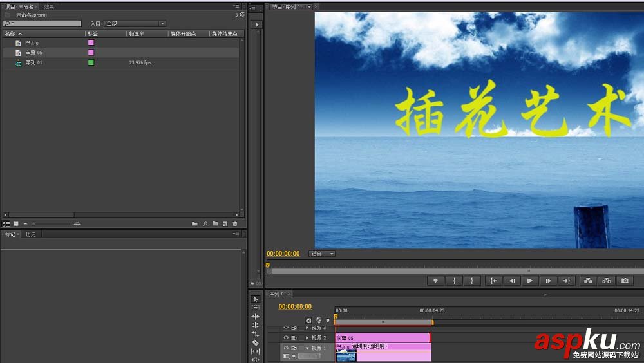
Task: Open Find in project panel
Action: point(205,224)
